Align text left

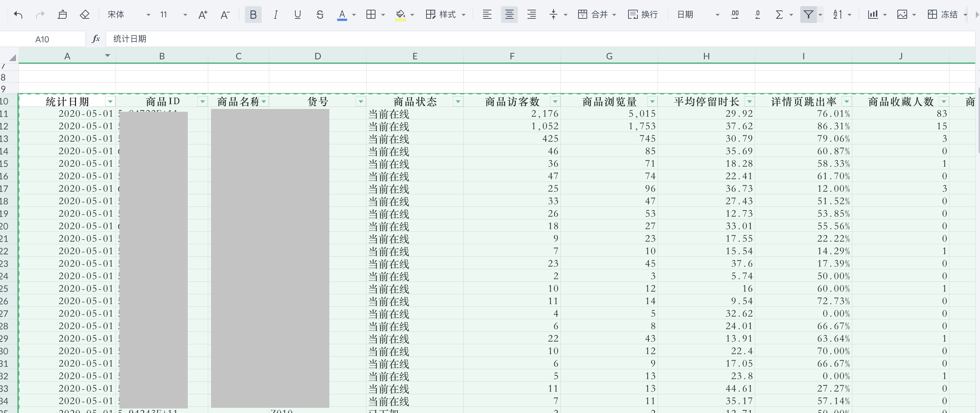487,15
